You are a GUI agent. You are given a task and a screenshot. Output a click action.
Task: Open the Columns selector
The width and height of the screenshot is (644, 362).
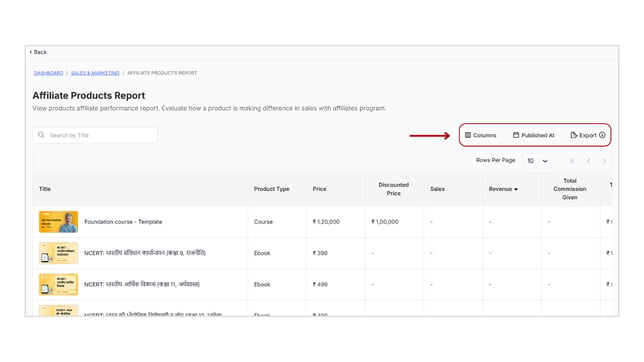click(x=481, y=135)
